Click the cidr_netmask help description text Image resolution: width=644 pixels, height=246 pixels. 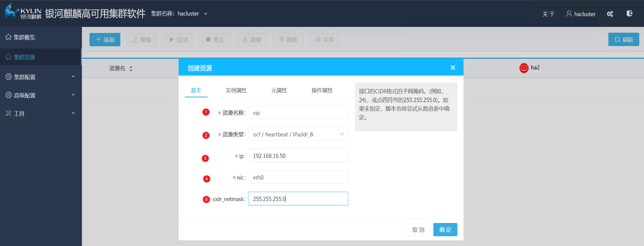pyautogui.click(x=404, y=104)
